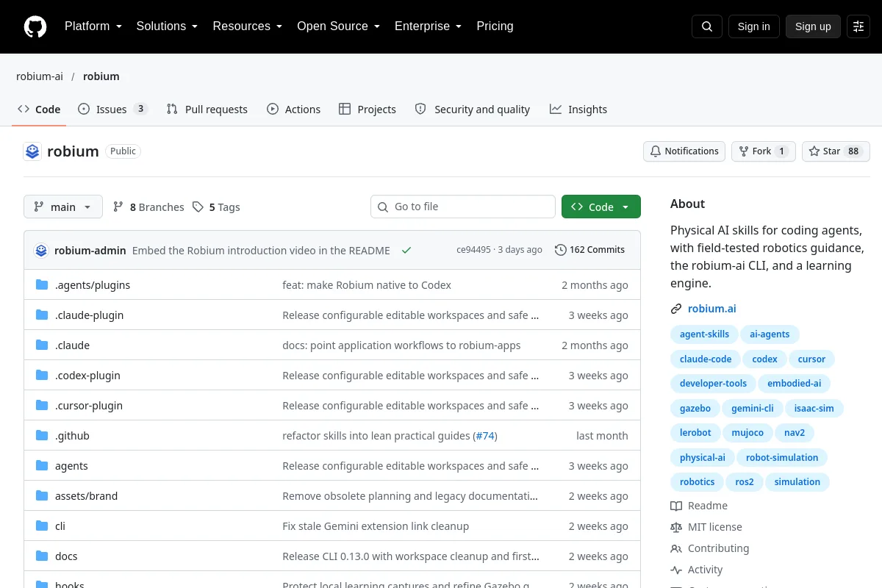Open the robium-admin author name

pyautogui.click(x=90, y=250)
